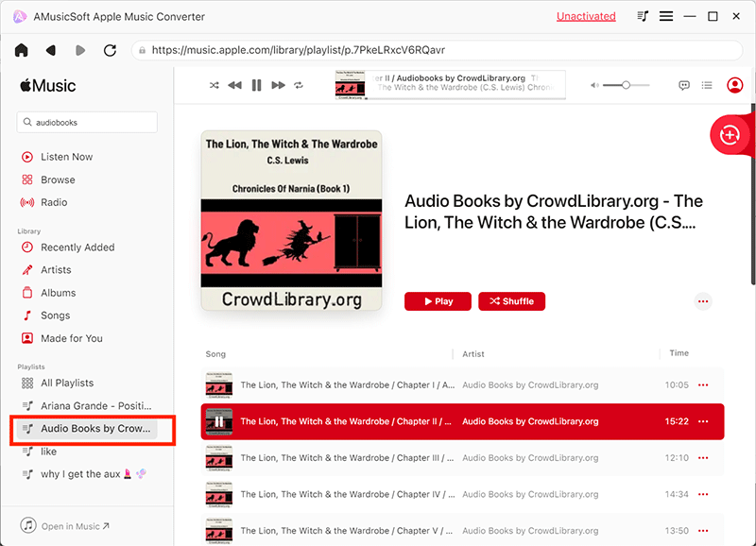Click the home icon in the navigation bar
This screenshot has width=756, height=546.
[x=21, y=50]
